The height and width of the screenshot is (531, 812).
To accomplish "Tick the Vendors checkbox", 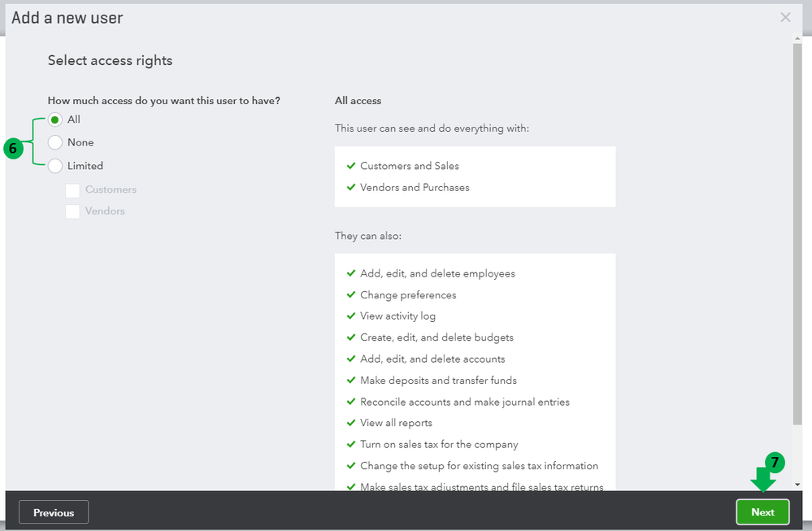I will (72, 211).
